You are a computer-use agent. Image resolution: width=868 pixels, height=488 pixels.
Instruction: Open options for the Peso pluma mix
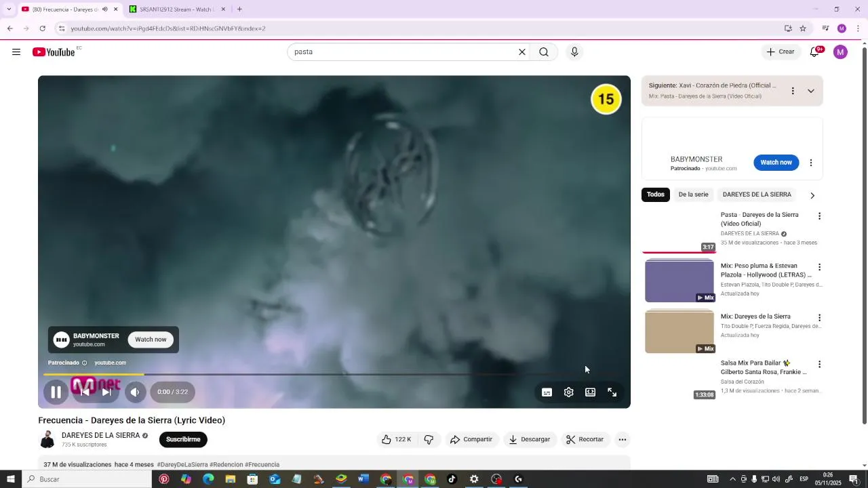(819, 268)
